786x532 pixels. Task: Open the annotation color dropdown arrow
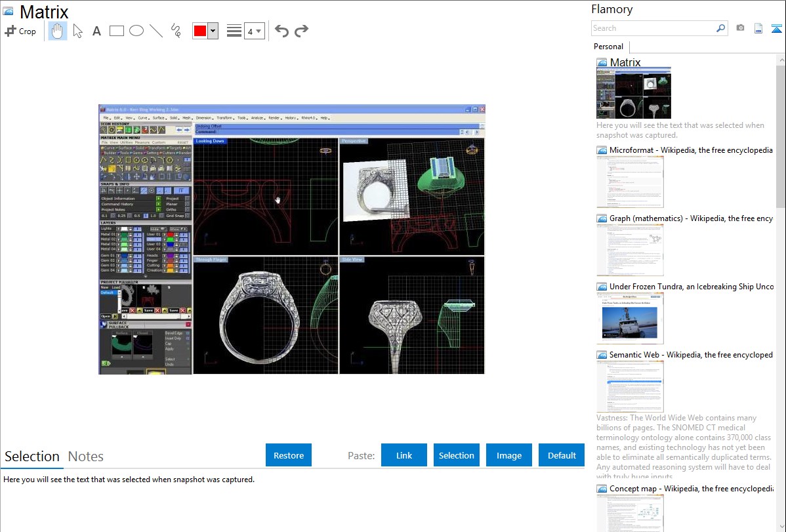pos(213,31)
